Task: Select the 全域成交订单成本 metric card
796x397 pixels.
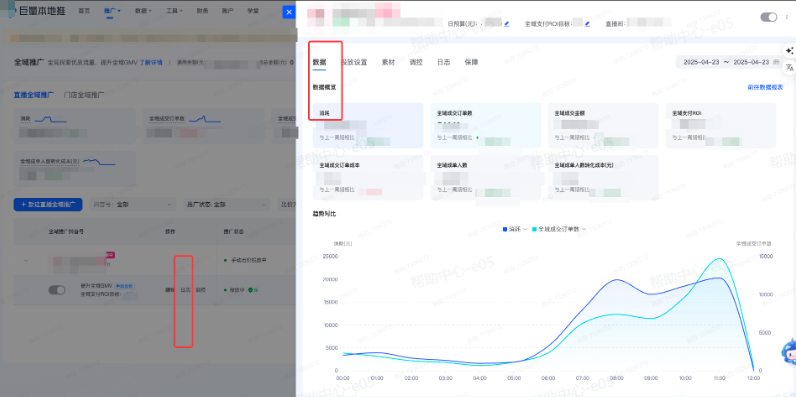Action: (368, 178)
